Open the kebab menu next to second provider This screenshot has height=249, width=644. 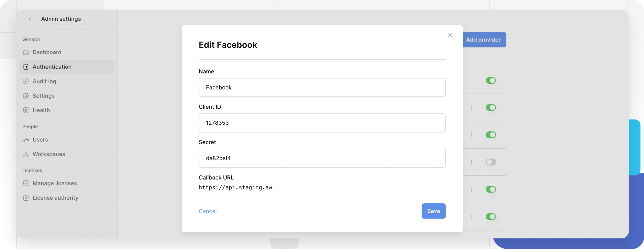click(x=471, y=108)
